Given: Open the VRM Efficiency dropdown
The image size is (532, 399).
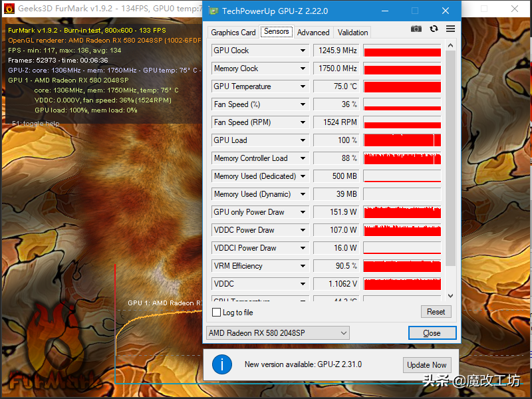Looking at the screenshot, I should tap(303, 267).
